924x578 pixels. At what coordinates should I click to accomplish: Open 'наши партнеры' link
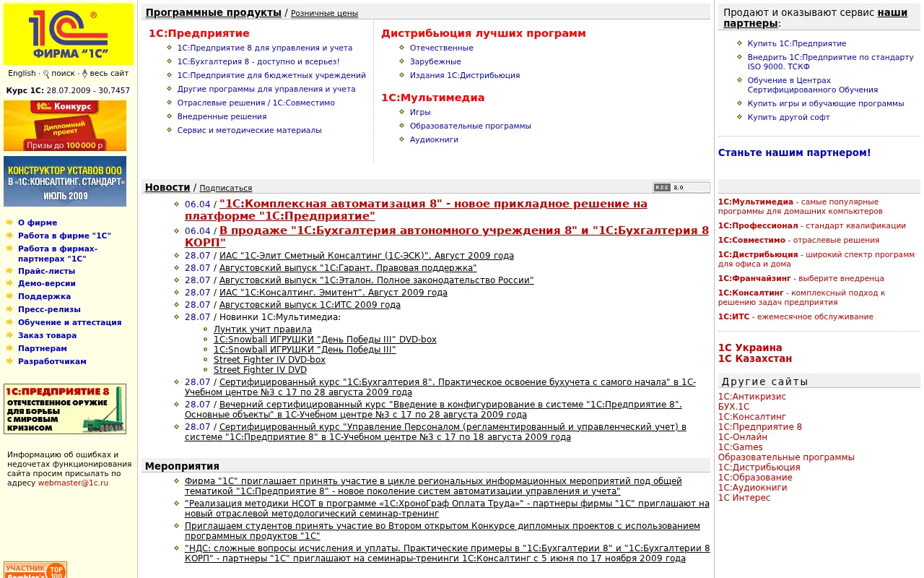[x=816, y=18]
